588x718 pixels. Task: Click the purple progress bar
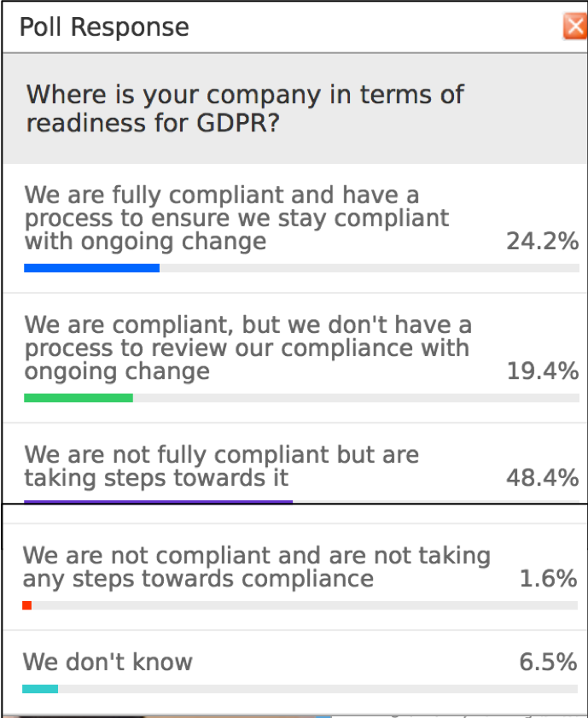coord(159,502)
